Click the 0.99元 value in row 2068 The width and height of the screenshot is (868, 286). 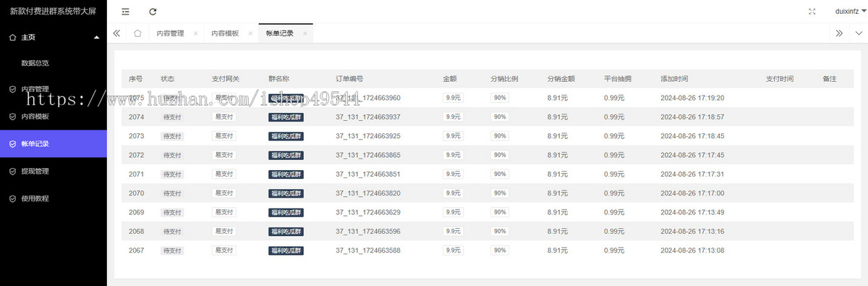(614, 231)
